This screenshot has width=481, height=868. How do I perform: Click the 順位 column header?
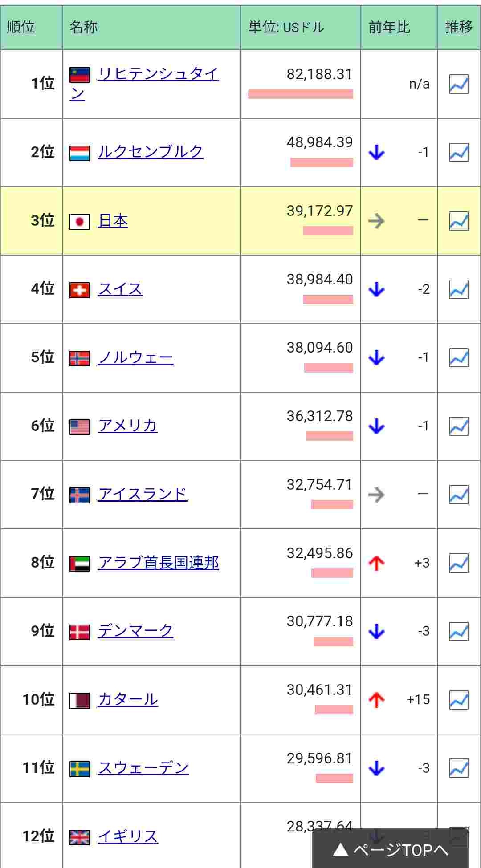21,27
